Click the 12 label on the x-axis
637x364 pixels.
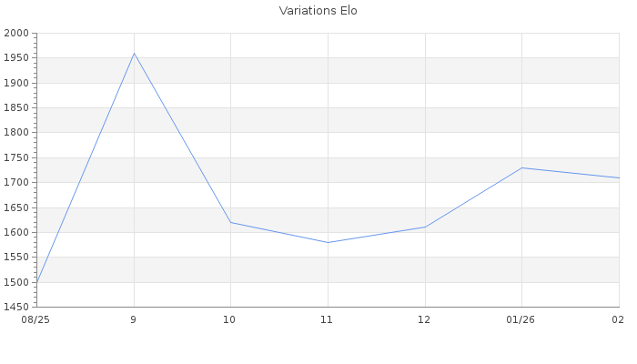point(425,319)
